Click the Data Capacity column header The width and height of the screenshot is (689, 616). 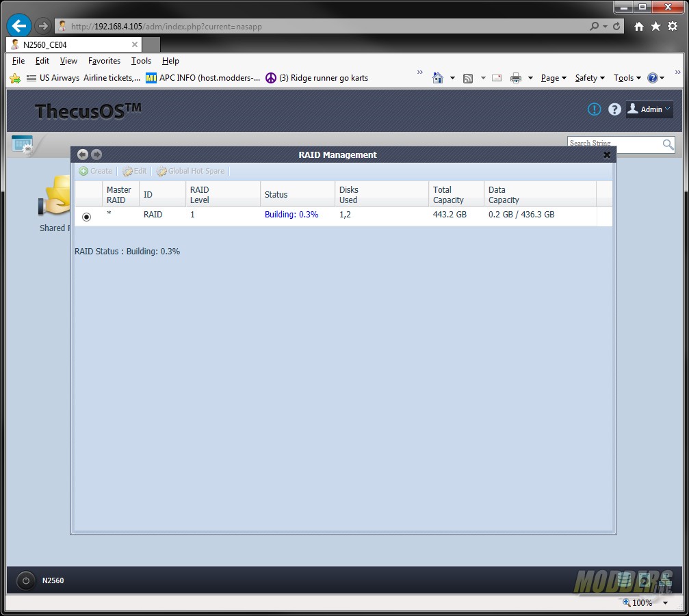(x=540, y=194)
